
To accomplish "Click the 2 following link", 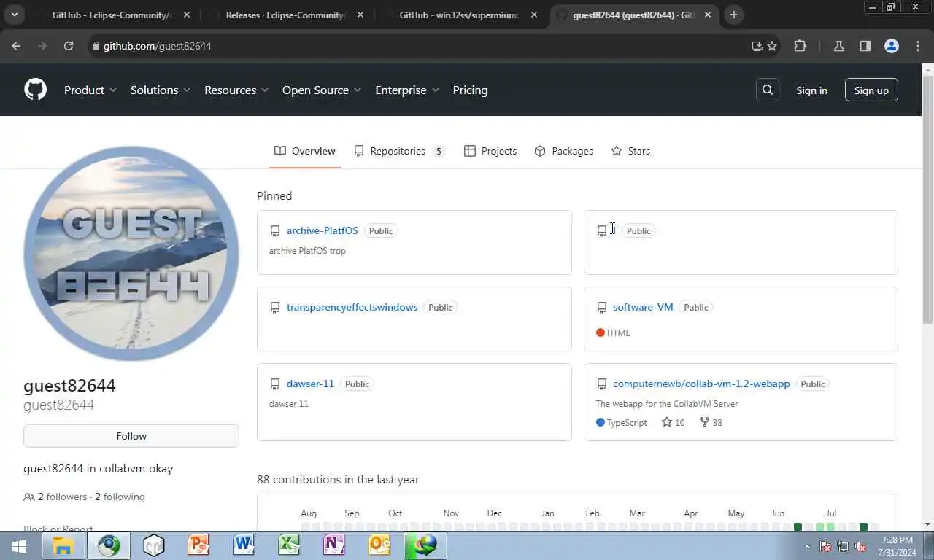I will pos(120,497).
